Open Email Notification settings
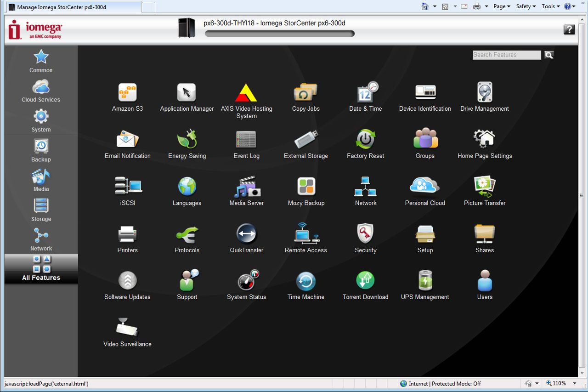 coord(127,145)
